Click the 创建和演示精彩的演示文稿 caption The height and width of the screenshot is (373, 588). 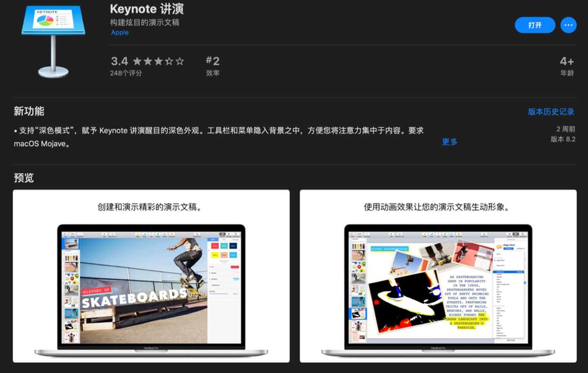[149, 207]
